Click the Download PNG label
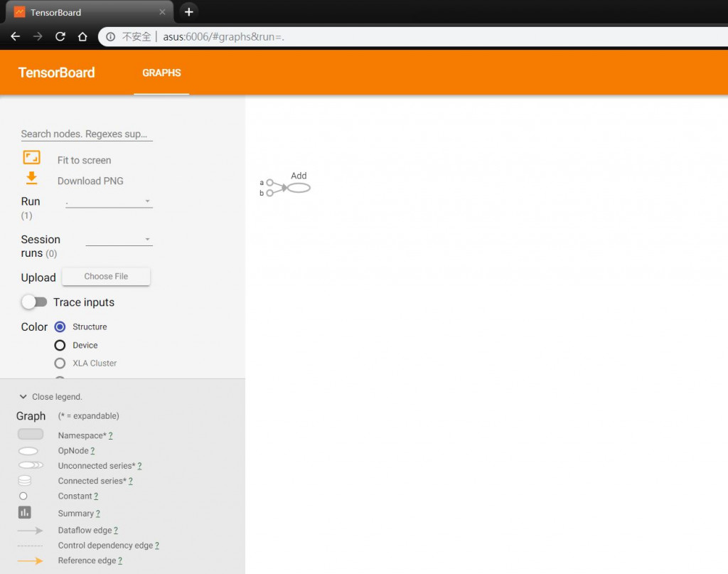Screen dimensions: 728x574 90,181
